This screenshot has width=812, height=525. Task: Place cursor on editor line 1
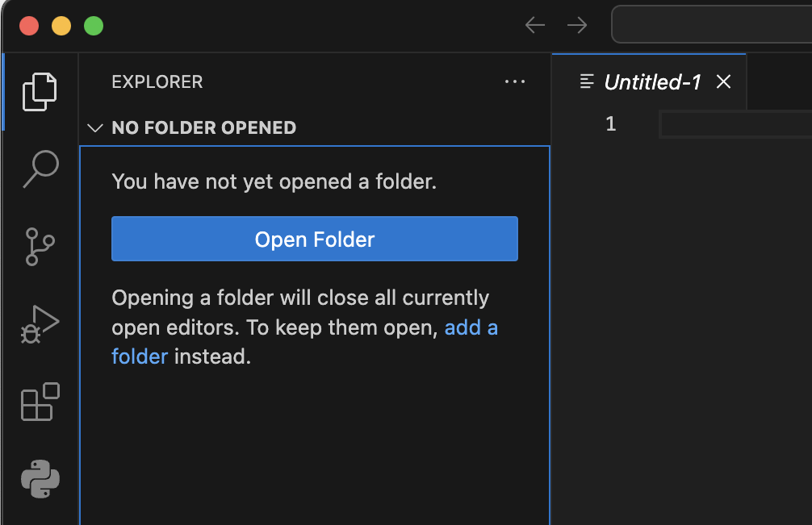pos(735,124)
